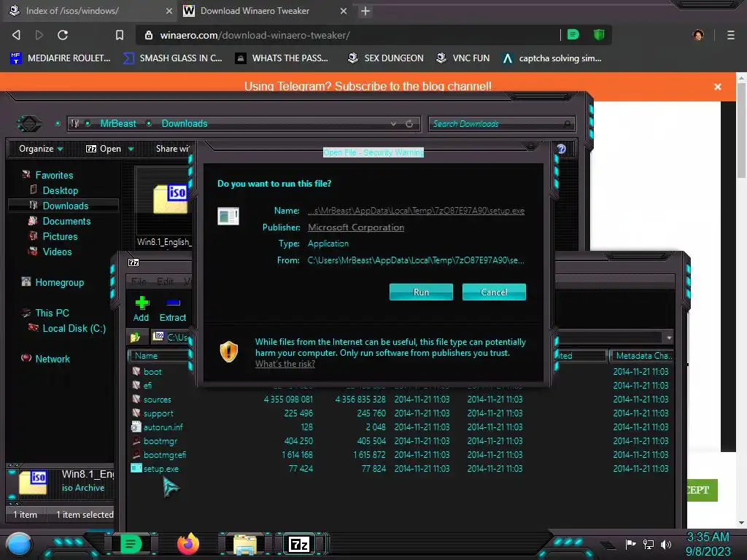Viewport: 747px width, 560px height.
Task: Dismiss the orange Telegram banner
Action: 718,87
